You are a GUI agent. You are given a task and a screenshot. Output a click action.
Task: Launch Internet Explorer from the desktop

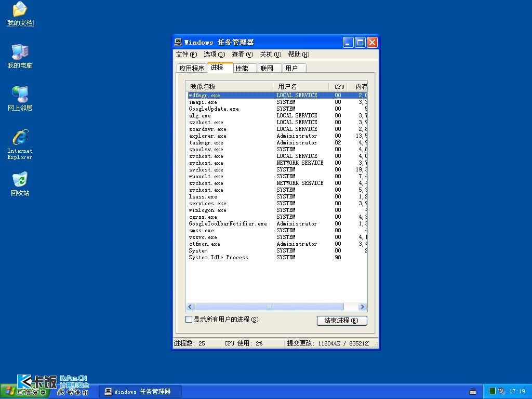20,144
